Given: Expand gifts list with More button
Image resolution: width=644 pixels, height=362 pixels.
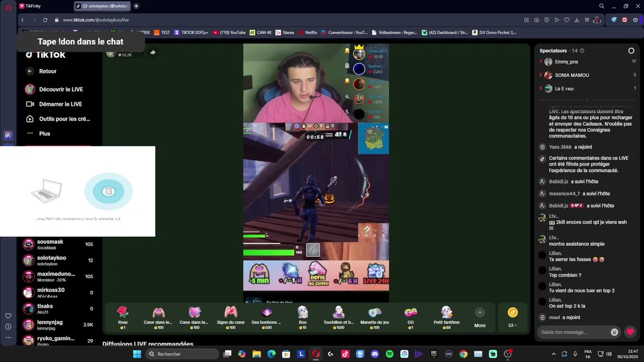Looking at the screenshot, I should (480, 318).
